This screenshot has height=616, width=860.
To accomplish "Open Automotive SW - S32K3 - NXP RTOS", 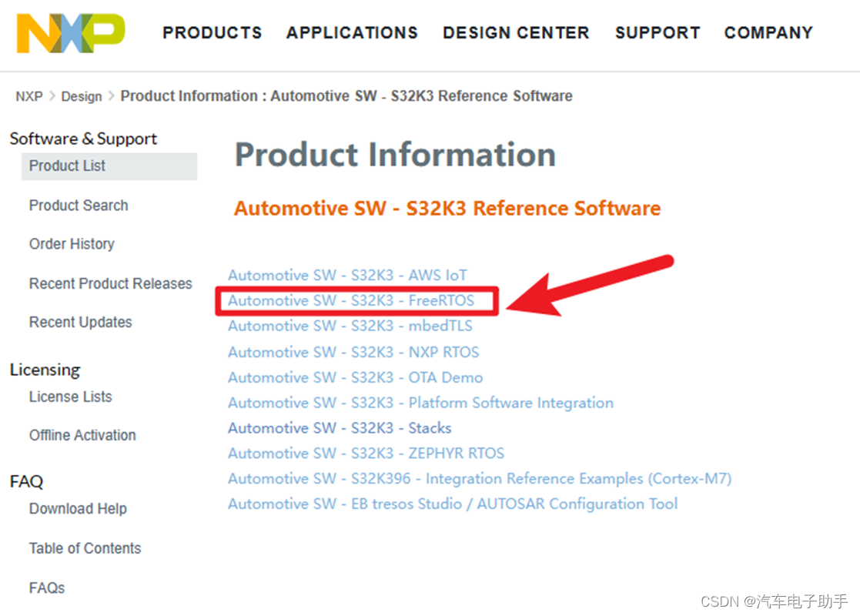I will click(x=353, y=352).
